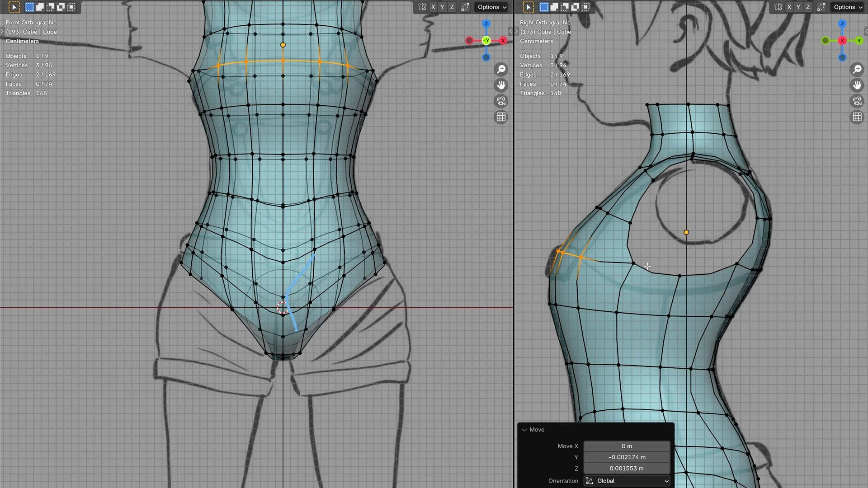The height and width of the screenshot is (488, 868).
Task: Toggle auto merge vertices icon in right view
Action: [821, 7]
